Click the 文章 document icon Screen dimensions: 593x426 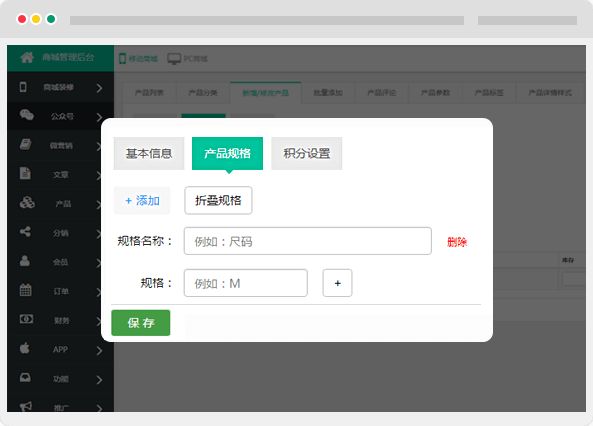coord(25,173)
